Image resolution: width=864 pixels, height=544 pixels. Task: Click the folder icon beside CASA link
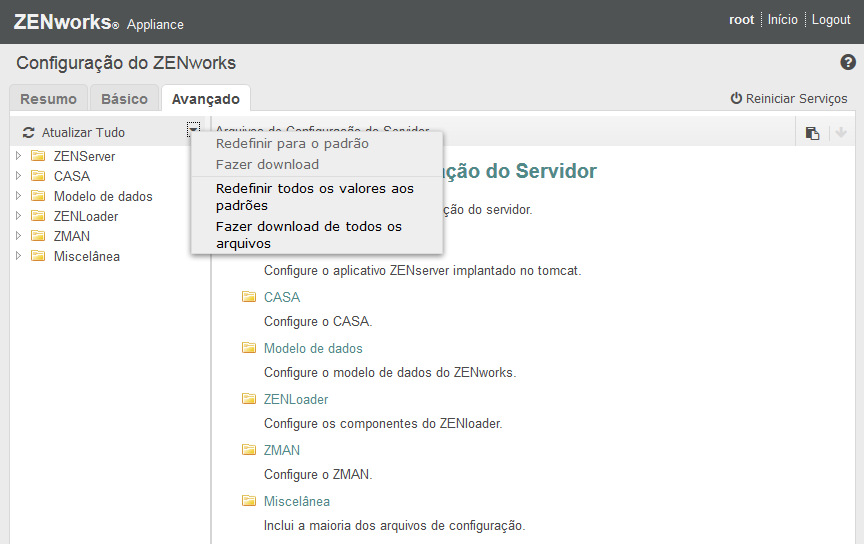(249, 297)
